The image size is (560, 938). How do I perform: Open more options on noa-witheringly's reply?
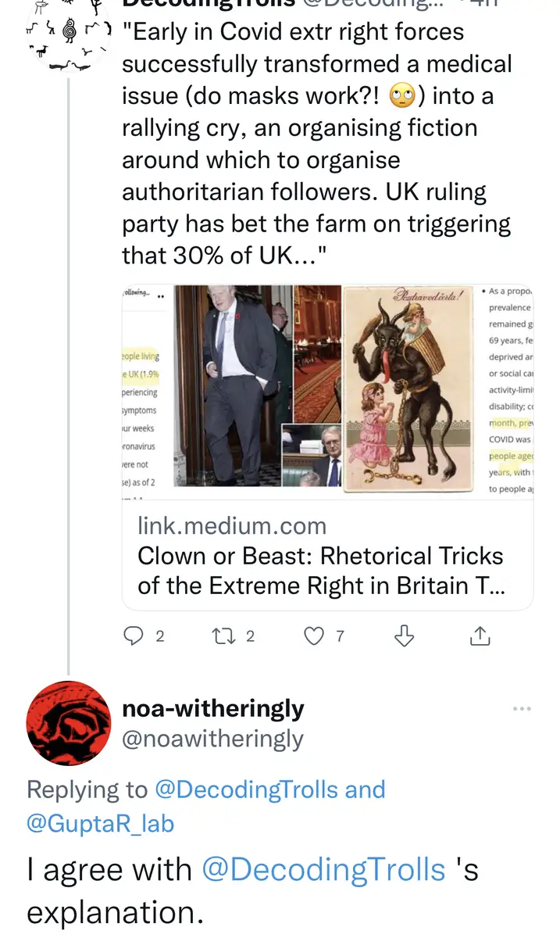point(522,709)
